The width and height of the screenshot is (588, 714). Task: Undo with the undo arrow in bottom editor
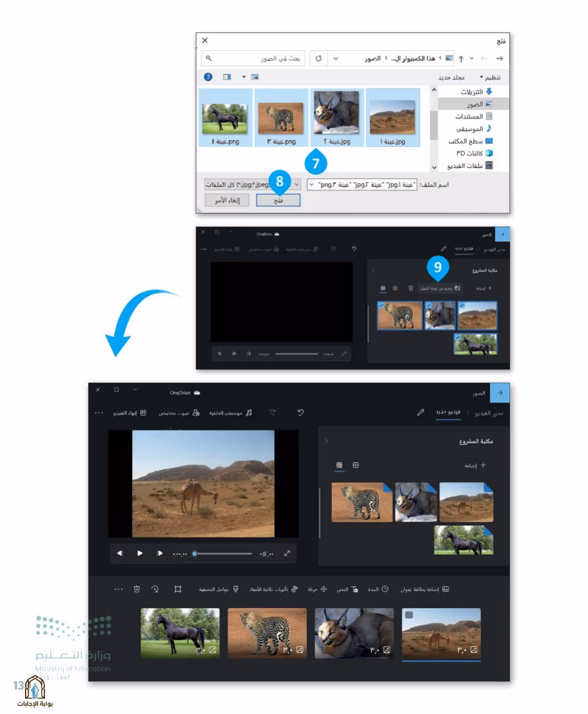point(301,412)
